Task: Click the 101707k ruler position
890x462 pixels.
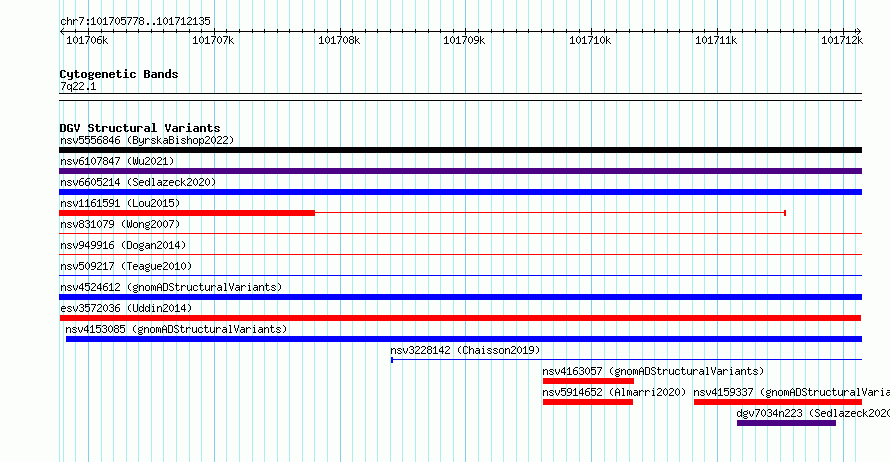Action: 213,40
